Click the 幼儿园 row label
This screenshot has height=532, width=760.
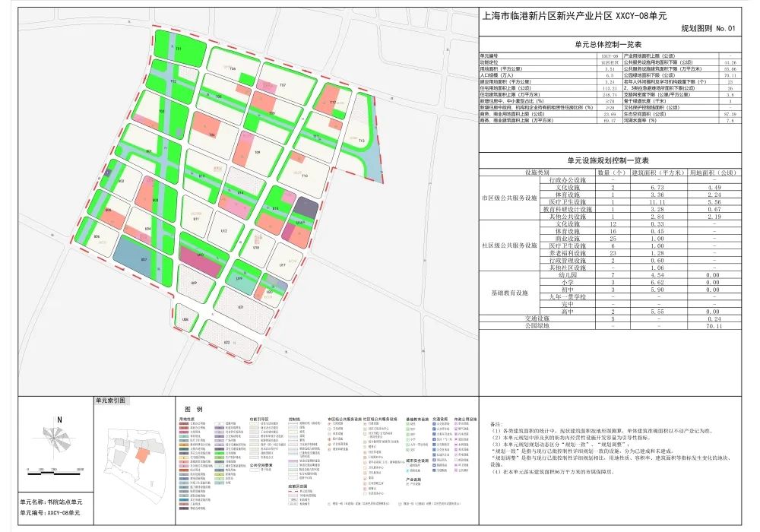(x=567, y=275)
